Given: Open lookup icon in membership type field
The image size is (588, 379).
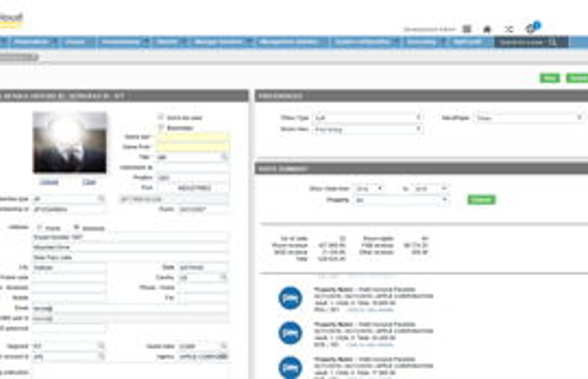Looking at the screenshot, I should coord(101,199).
